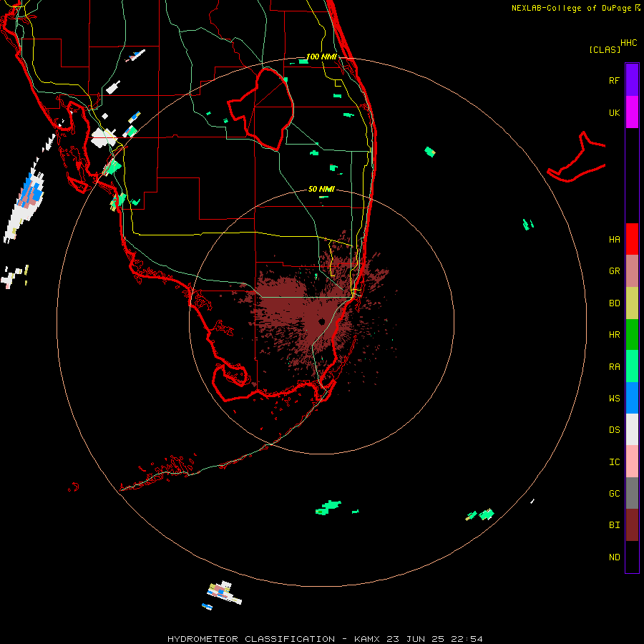Click the WS blue legend swatch
Image resolution: width=644 pixels, height=644 pixels.
coord(632,398)
